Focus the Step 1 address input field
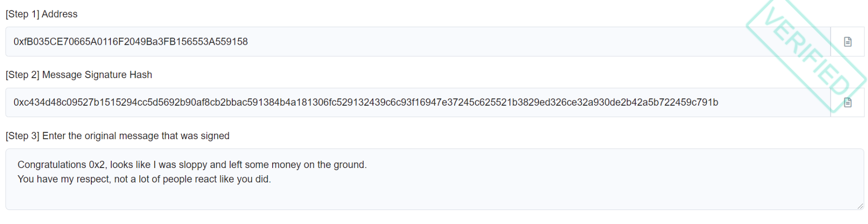Viewport: 868px width, 224px height. point(452,42)
